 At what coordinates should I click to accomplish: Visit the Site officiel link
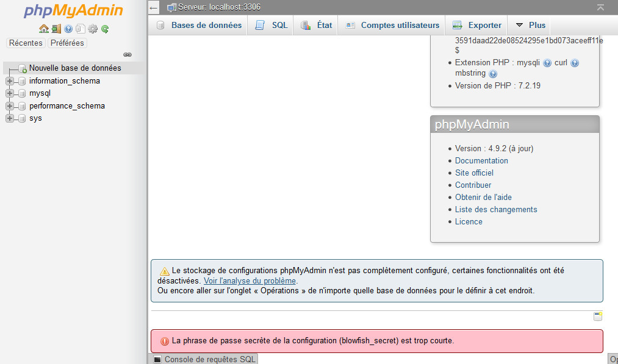pyautogui.click(x=474, y=173)
